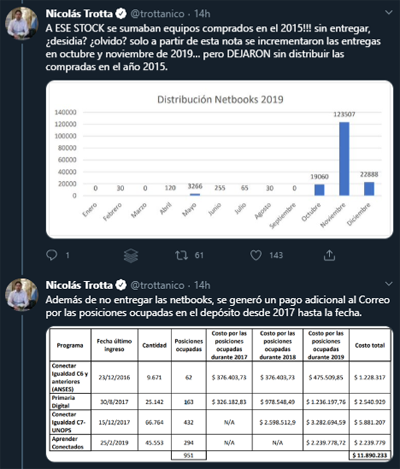Open Nicolás Trotta's avatar on the second tweet
This screenshot has height=469, width=400.
[x=22, y=295]
